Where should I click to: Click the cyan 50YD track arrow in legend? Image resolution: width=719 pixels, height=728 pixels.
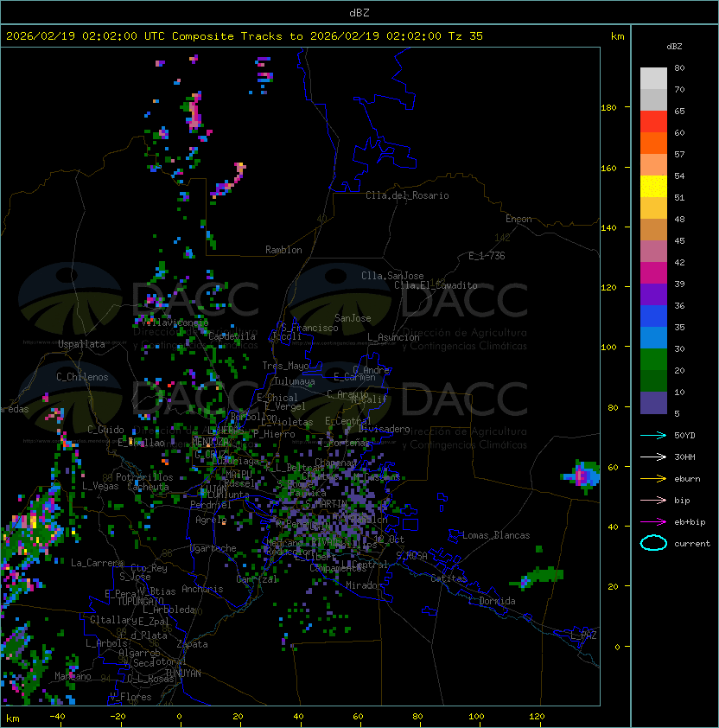[653, 435]
